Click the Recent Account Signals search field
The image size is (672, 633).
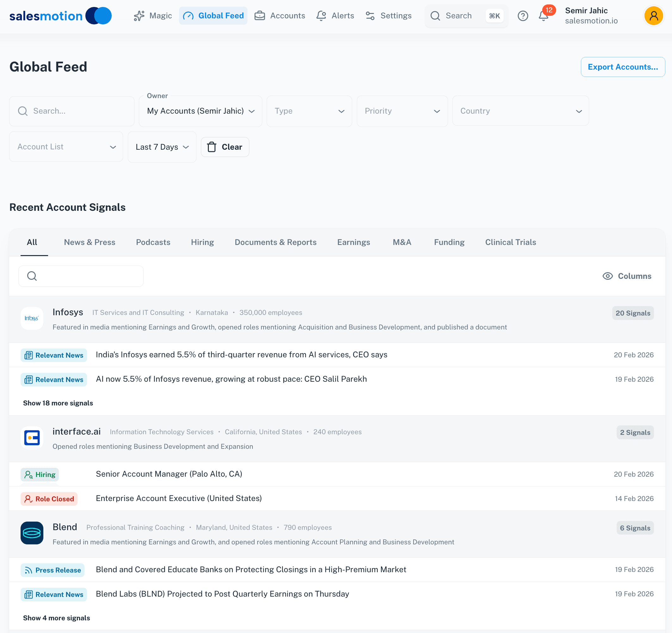81,276
